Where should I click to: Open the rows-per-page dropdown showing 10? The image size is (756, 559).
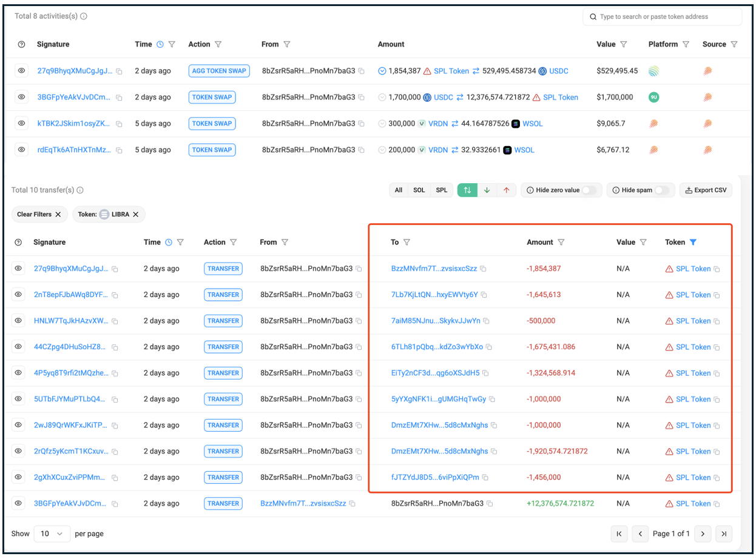point(52,534)
